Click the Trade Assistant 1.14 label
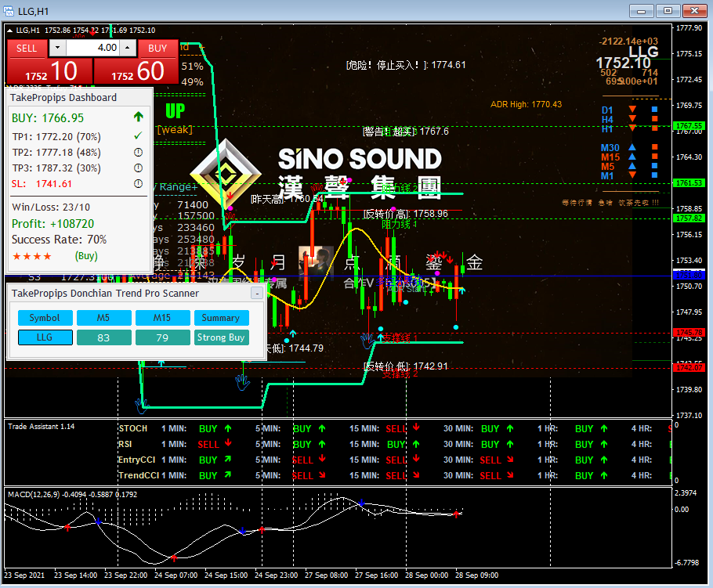 click(x=41, y=426)
